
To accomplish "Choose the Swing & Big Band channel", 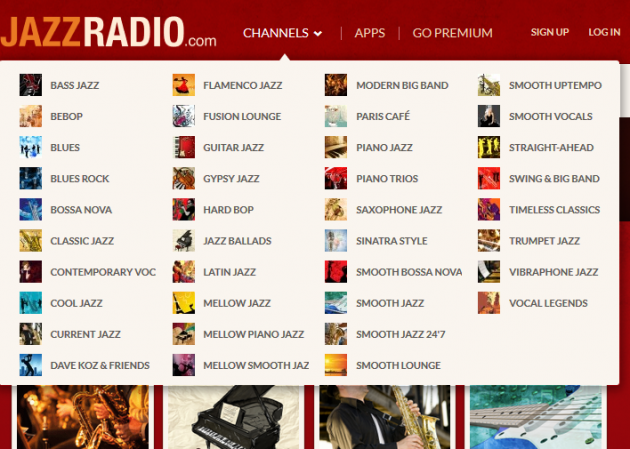I will [x=554, y=179].
